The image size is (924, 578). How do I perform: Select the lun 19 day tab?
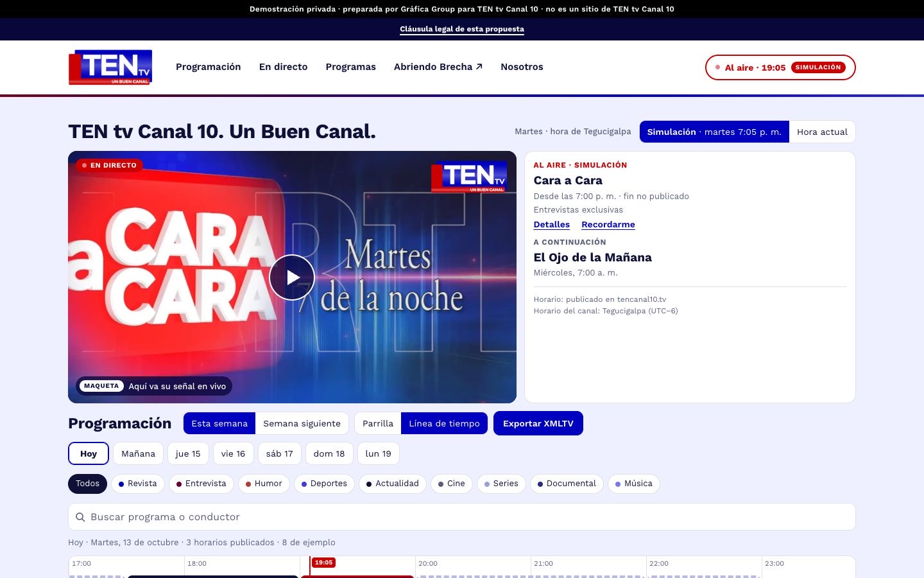(379, 453)
